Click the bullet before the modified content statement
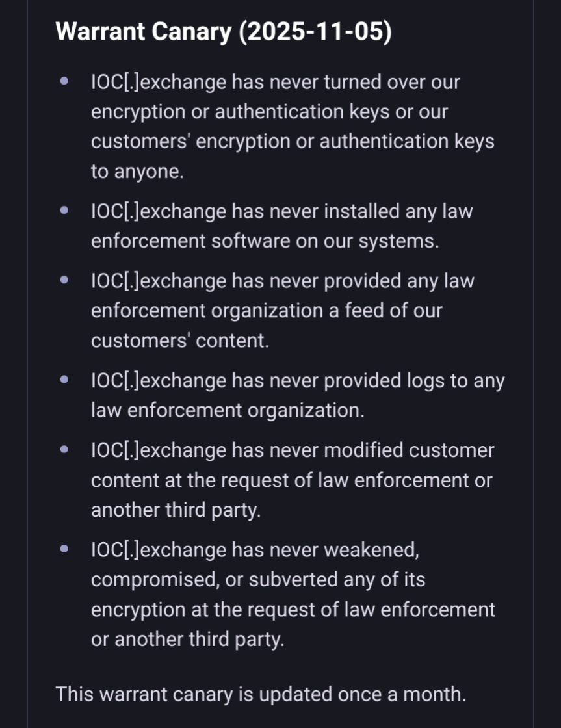The height and width of the screenshot is (728, 561). (64, 450)
